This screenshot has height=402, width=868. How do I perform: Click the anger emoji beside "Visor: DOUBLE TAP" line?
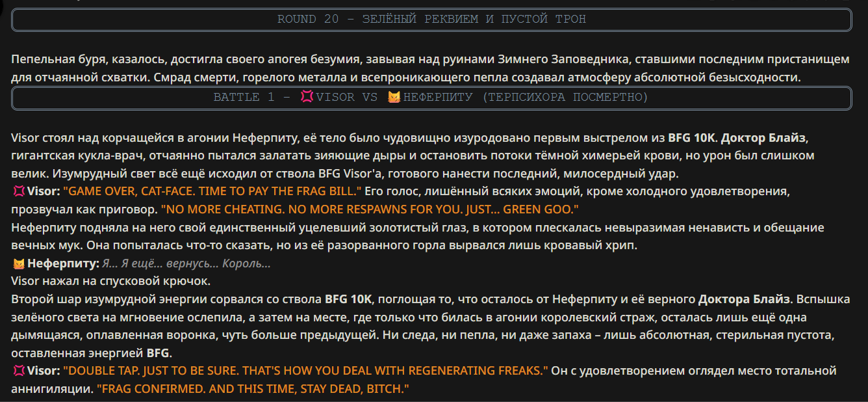(x=19, y=371)
